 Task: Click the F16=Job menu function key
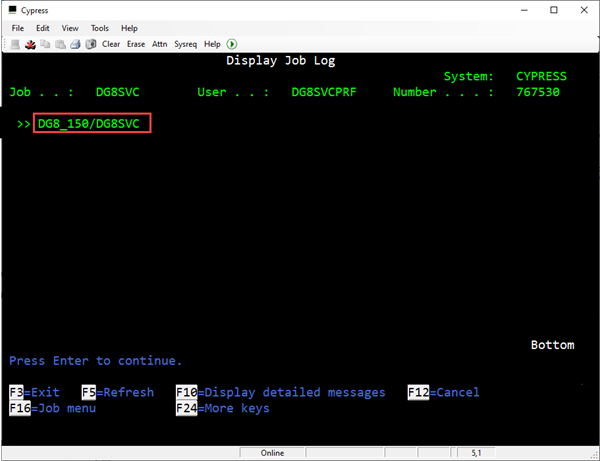52,408
